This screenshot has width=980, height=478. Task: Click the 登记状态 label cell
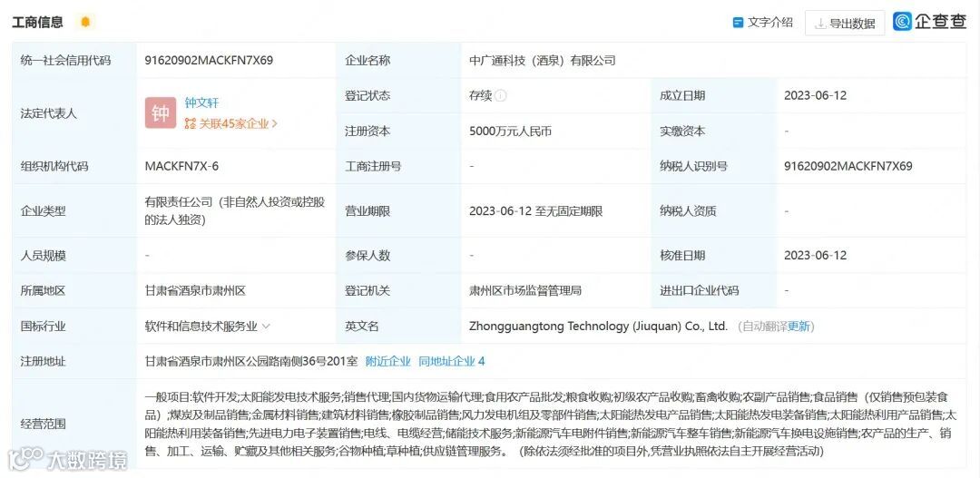398,95
